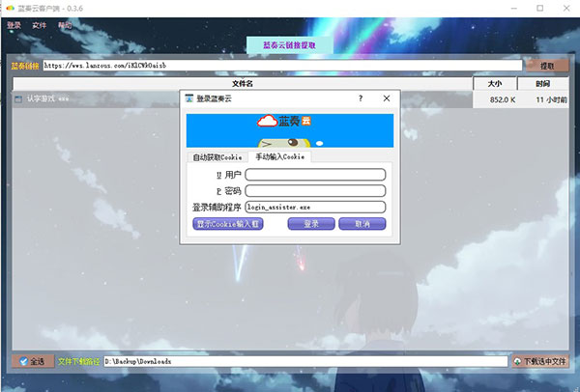The width and height of the screenshot is (580, 392).
Task: Click the 登录 button in the dialog
Action: tap(311, 224)
